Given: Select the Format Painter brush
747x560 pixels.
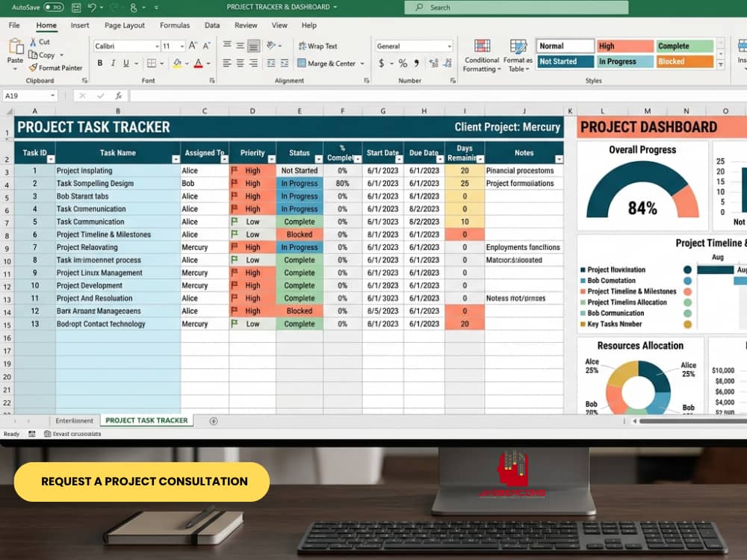Looking at the screenshot, I should 32,68.
